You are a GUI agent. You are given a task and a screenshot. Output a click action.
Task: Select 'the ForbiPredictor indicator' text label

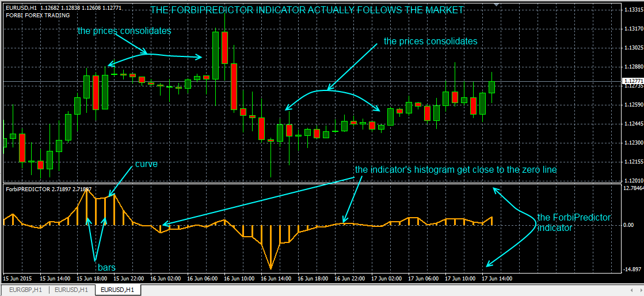pyautogui.click(x=573, y=222)
